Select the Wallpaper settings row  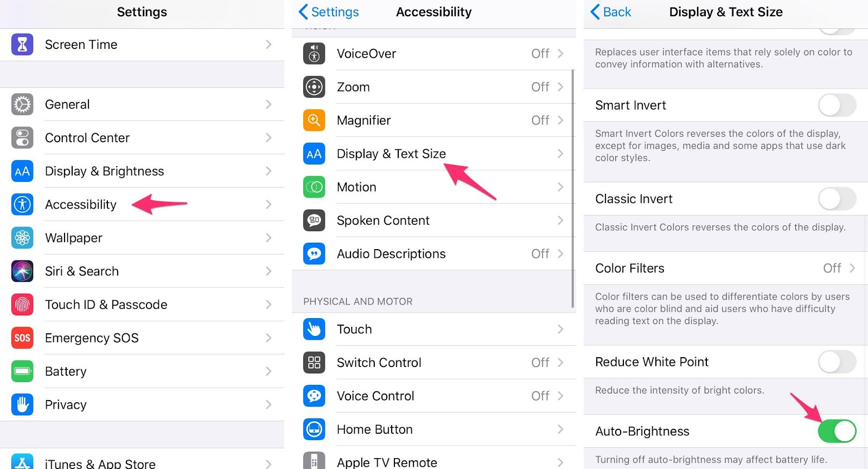click(142, 238)
